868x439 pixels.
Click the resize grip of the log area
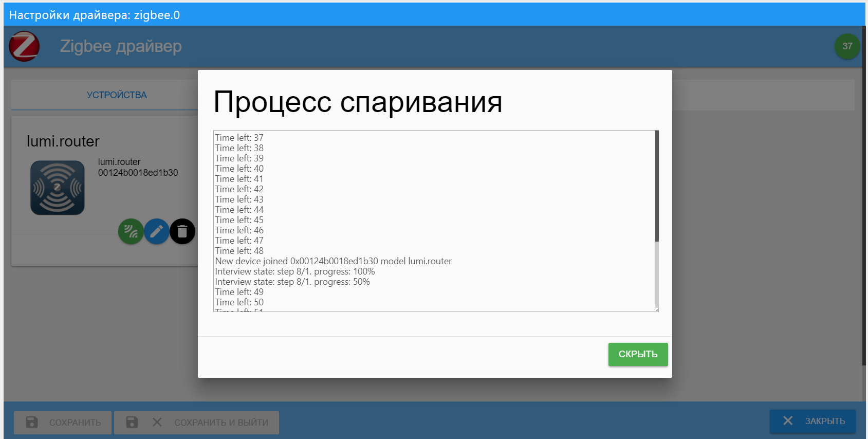pyautogui.click(x=656, y=309)
